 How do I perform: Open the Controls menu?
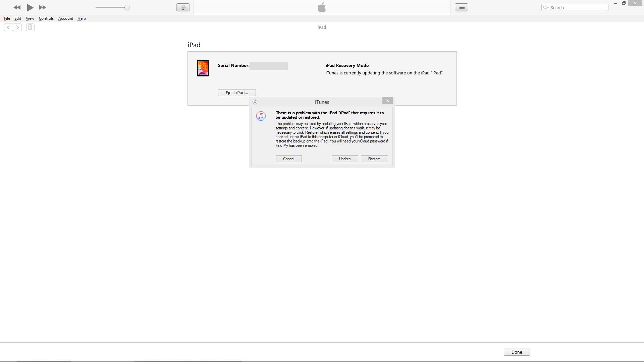click(46, 18)
